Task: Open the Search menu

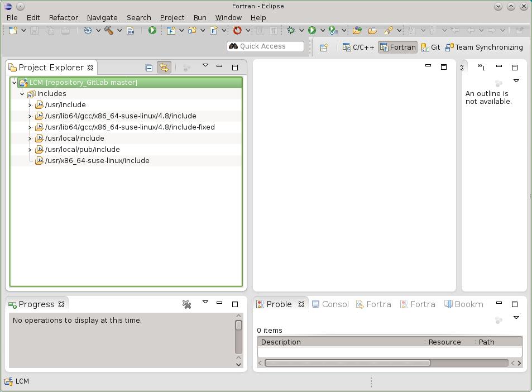Action: (x=139, y=18)
